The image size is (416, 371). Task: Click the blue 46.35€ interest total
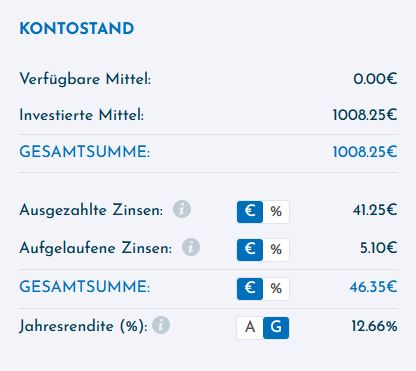tap(373, 287)
